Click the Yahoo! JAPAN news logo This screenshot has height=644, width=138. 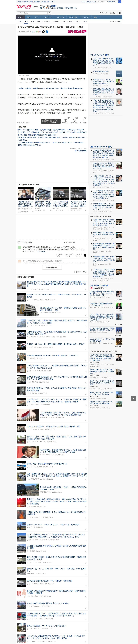tap(27, 7)
